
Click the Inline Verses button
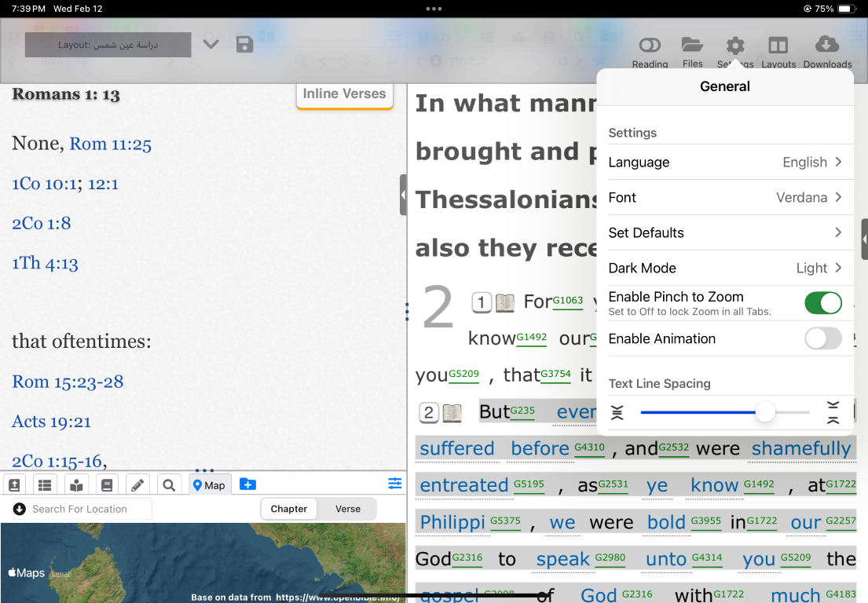pos(344,94)
